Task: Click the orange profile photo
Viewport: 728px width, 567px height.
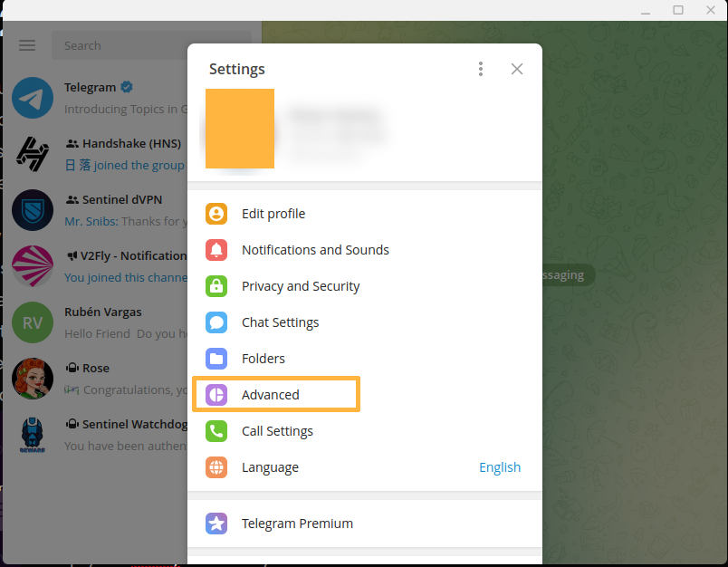Action: pos(240,129)
